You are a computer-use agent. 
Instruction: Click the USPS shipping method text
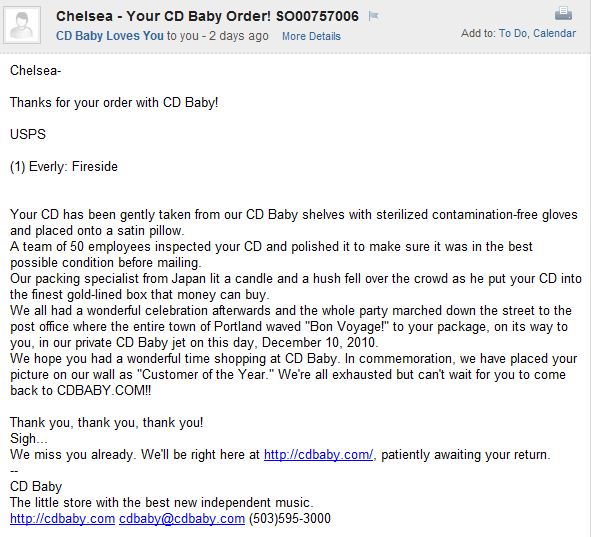click(28, 135)
